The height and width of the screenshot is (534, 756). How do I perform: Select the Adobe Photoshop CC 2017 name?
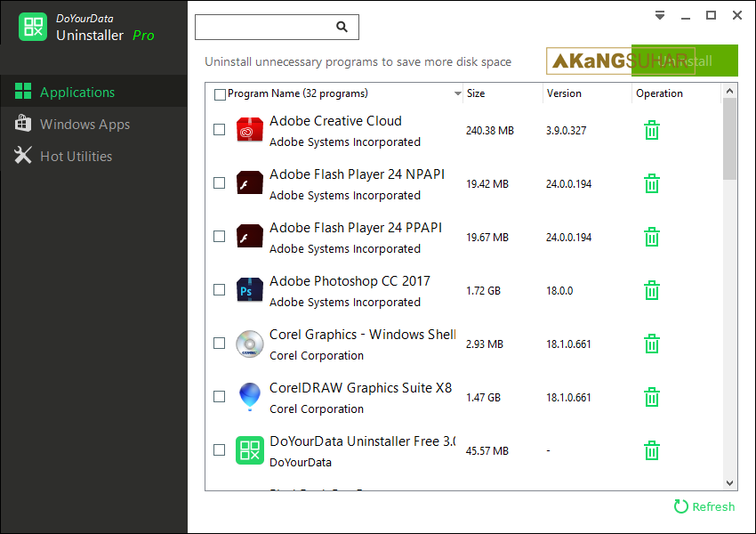click(350, 280)
